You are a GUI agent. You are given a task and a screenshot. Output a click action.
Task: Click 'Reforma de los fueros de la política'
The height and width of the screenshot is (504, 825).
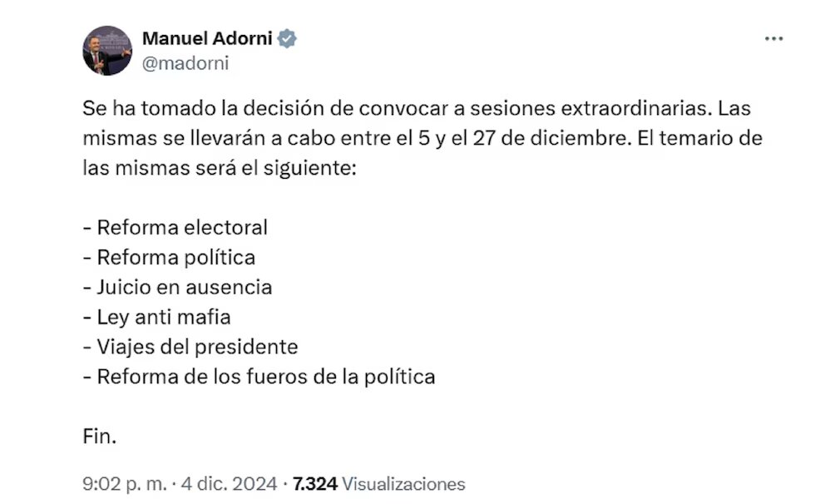[265, 377]
